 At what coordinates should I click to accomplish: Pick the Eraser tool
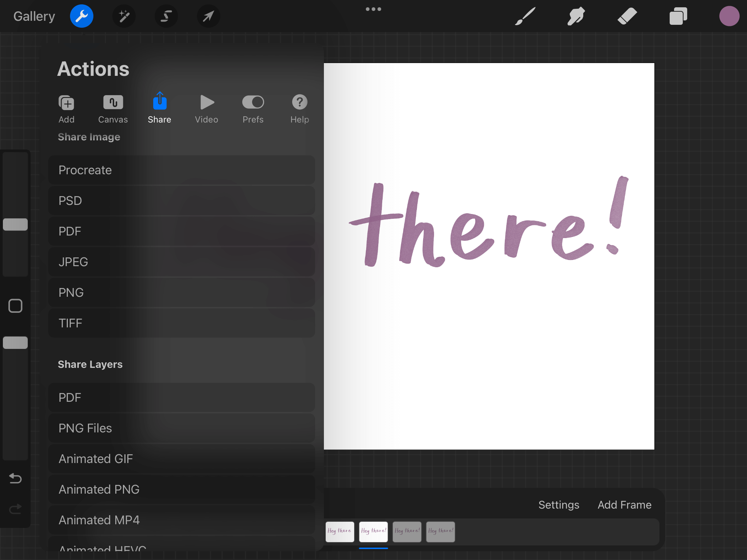tap(627, 16)
